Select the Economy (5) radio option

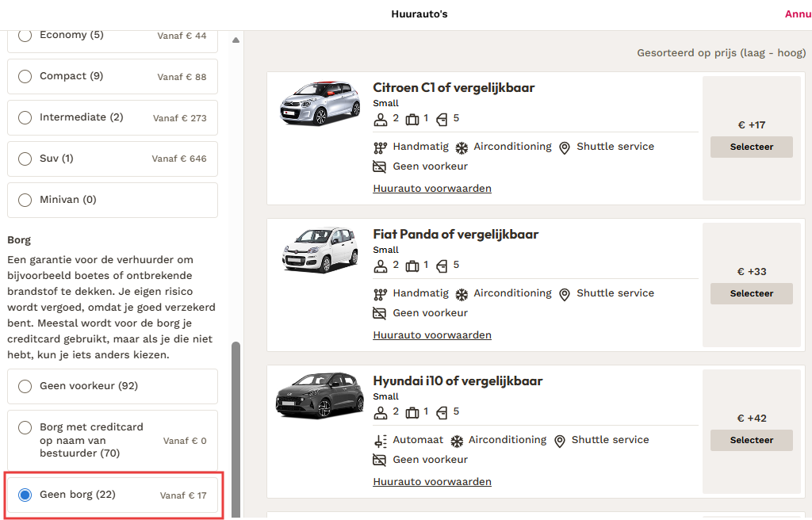tap(25, 35)
